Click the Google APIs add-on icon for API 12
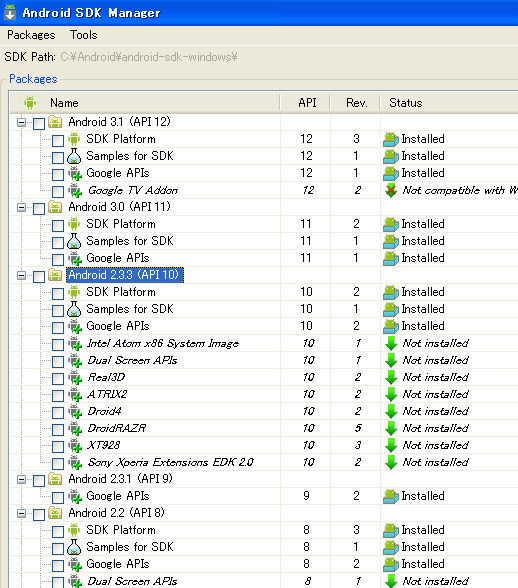This screenshot has width=518, height=588. 75,174
